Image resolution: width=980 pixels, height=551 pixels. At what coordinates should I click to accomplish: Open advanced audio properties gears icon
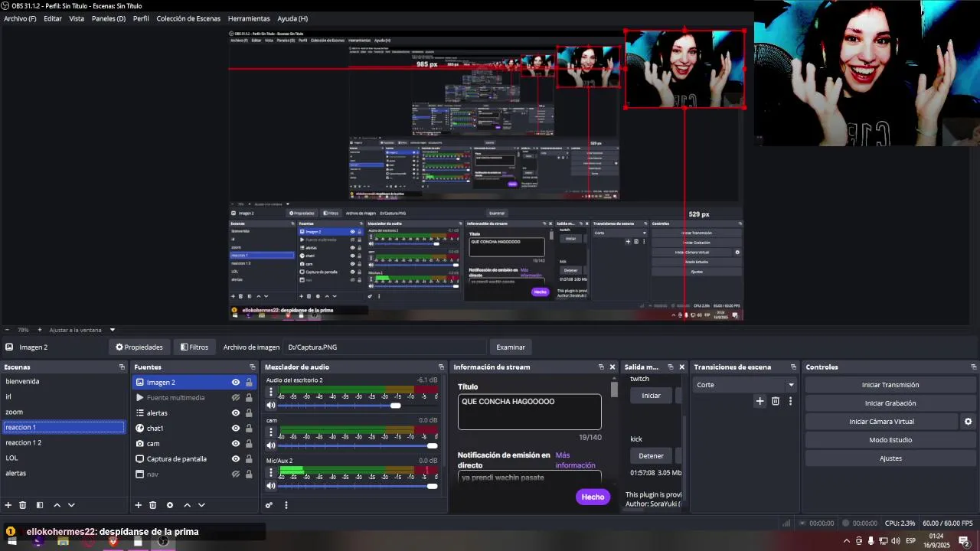click(269, 505)
